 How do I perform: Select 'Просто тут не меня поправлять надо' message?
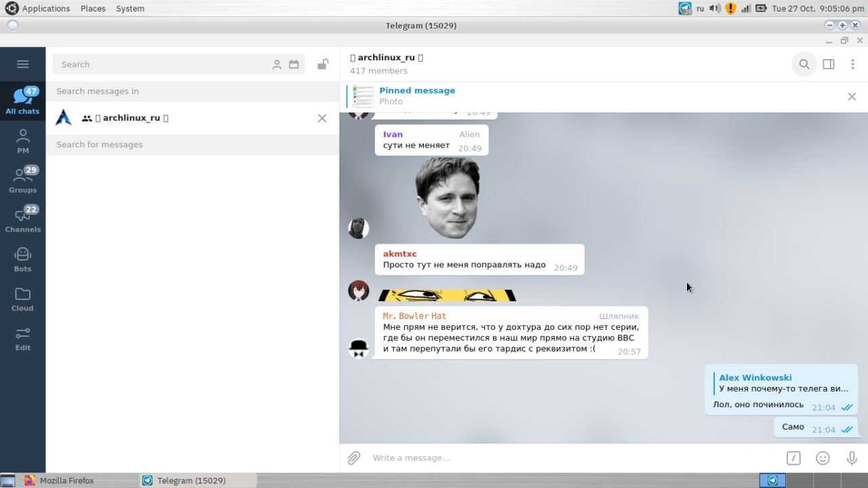coord(479,259)
